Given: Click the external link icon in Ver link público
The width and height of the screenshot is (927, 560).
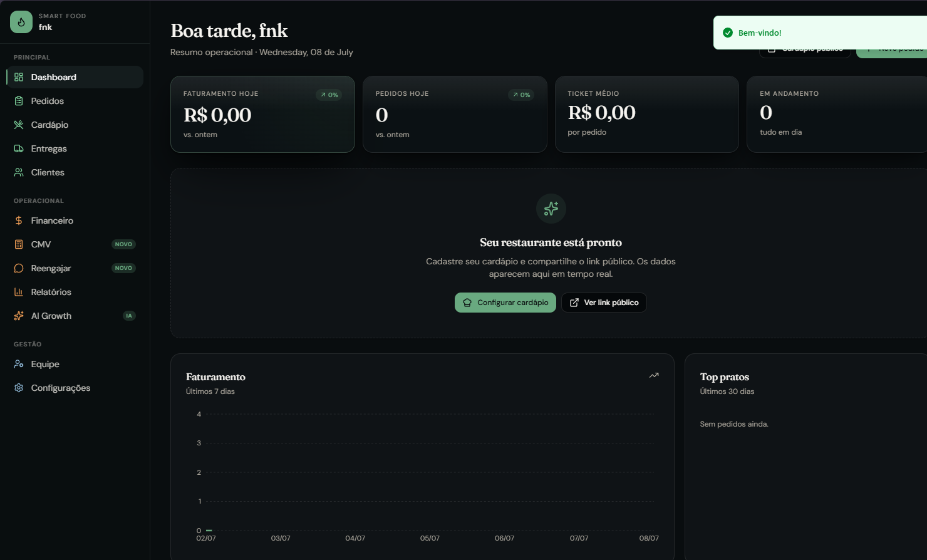Looking at the screenshot, I should [574, 303].
